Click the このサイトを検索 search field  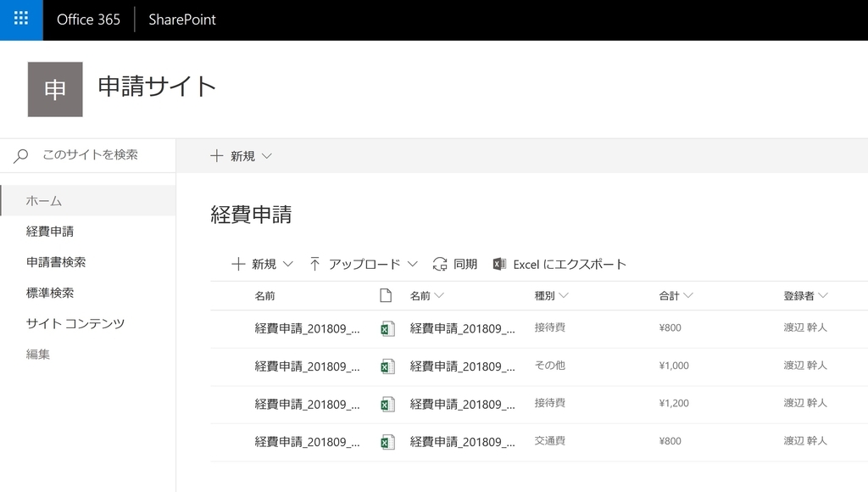(x=93, y=155)
